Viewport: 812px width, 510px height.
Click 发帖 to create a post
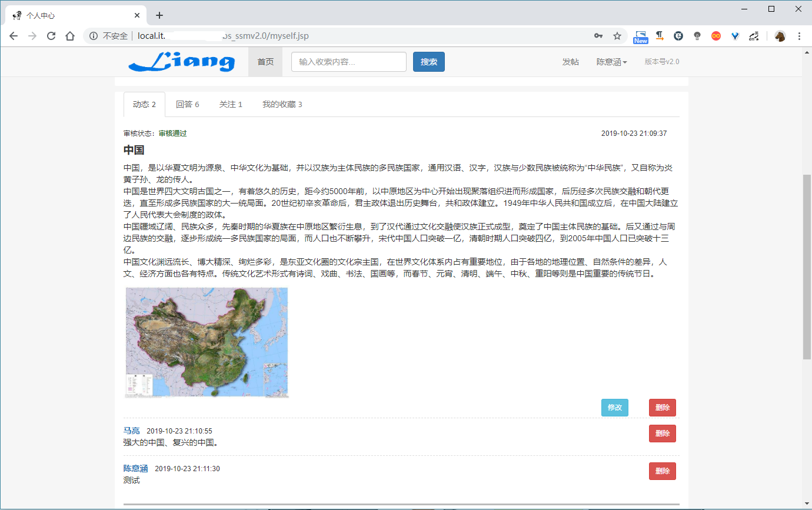[570, 62]
